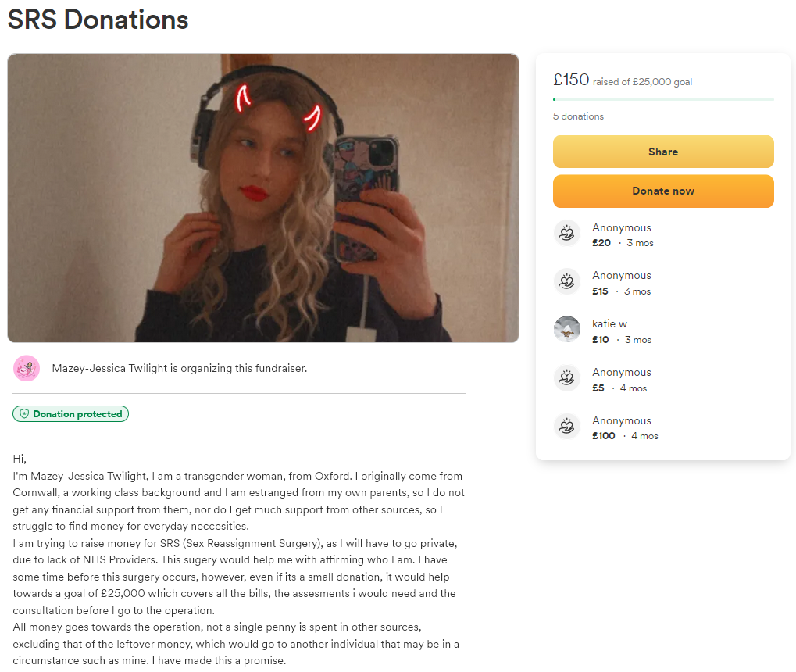Click katie w's profile picture
Screen dimensions: 796x672
click(566, 330)
